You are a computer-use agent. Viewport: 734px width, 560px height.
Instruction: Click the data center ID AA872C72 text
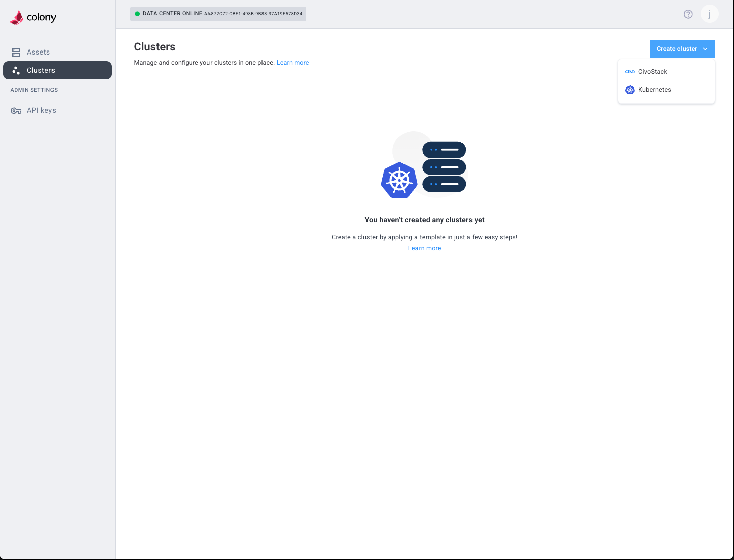point(253,14)
